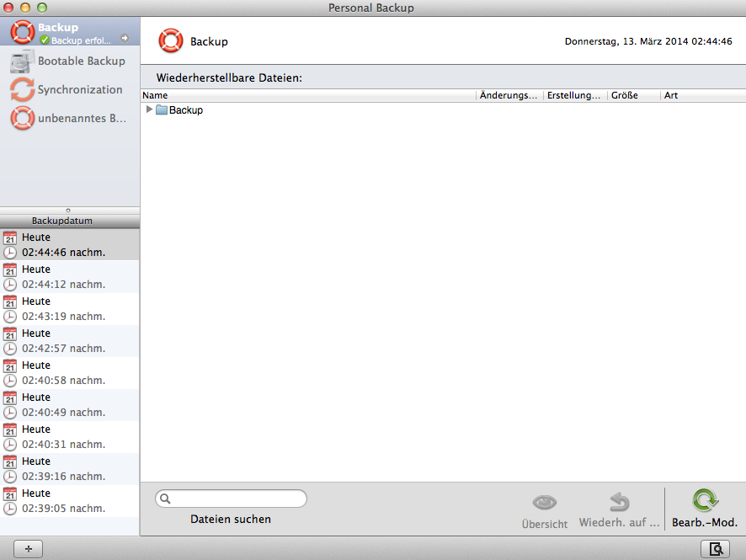Click Bearb.-Mod. label

[705, 522]
